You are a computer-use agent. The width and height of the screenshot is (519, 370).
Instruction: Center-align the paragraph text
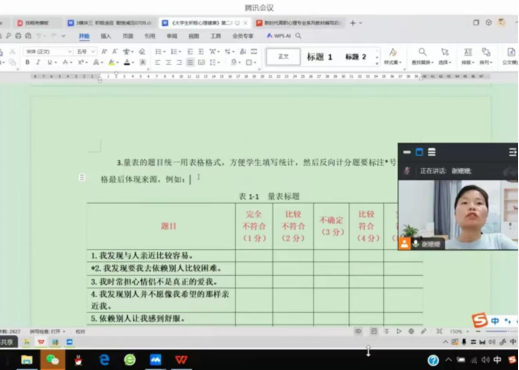[169, 62]
